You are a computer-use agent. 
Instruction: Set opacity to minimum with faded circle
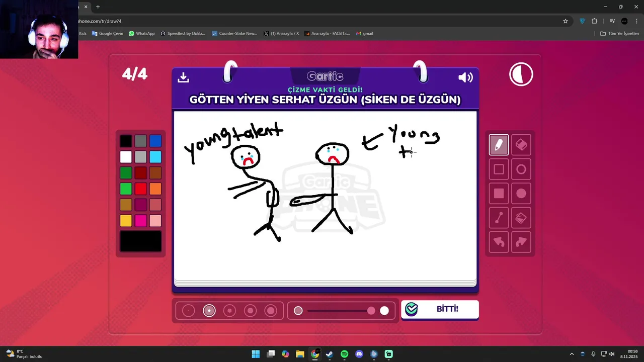click(298, 311)
